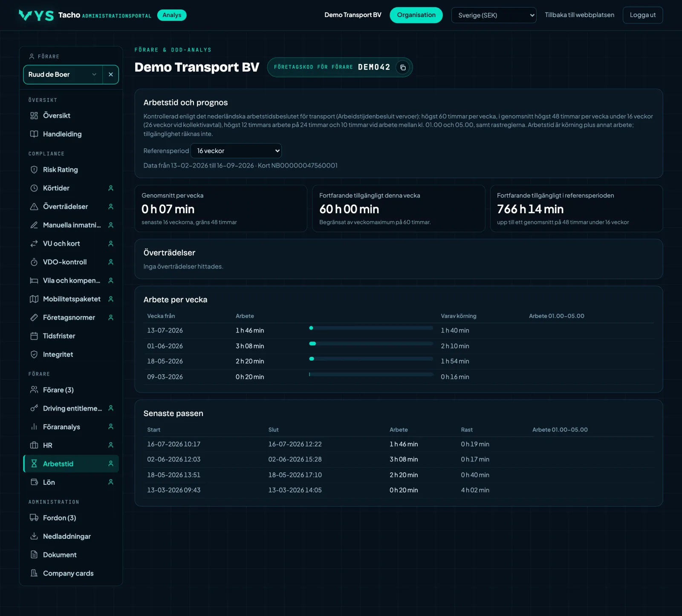Viewport: 682px width, 616px height.
Task: Select the Arbetstid menu item
Action: click(x=71, y=464)
